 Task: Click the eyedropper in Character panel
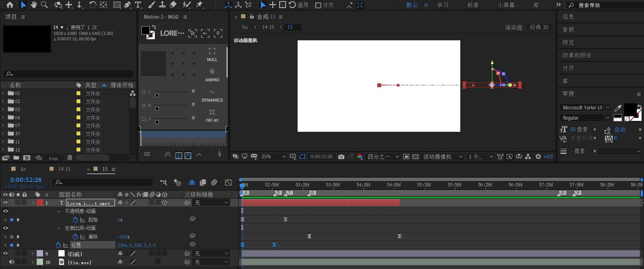(x=618, y=108)
